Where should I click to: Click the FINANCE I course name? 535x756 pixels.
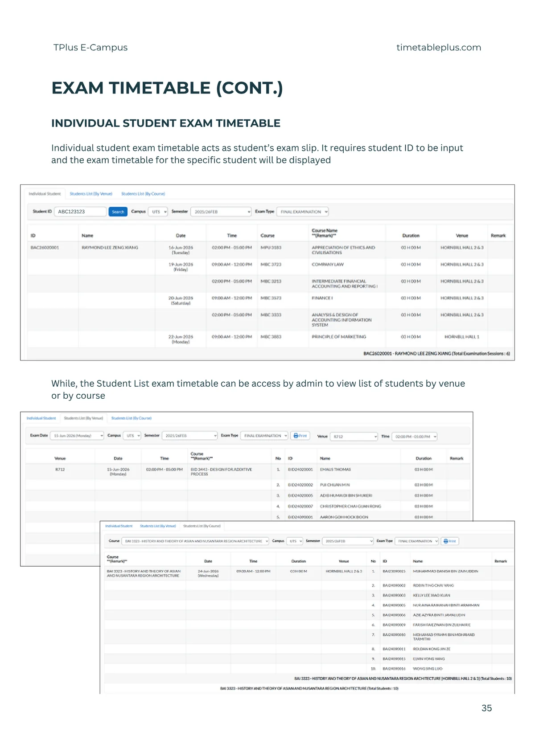pyautogui.click(x=322, y=298)
